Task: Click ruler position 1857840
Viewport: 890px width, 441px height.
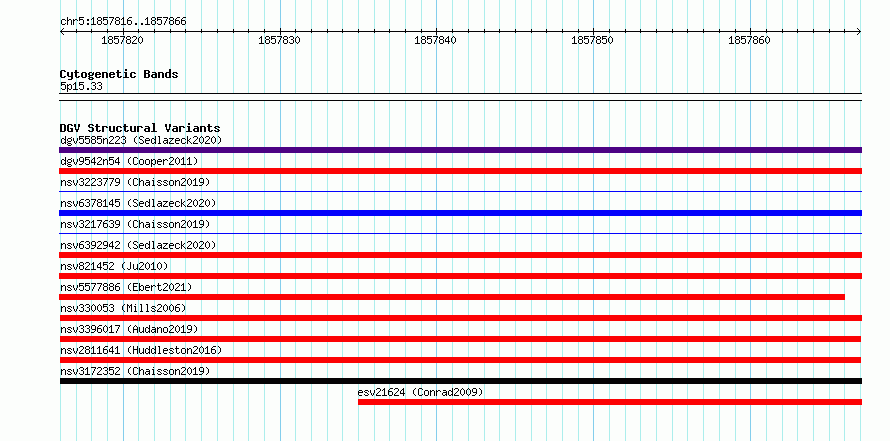Action: coord(435,40)
